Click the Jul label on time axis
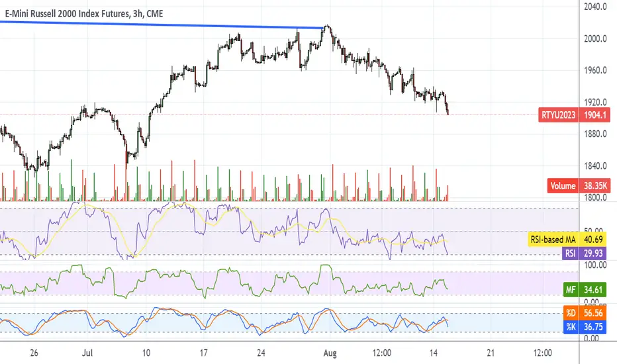Viewport: 617px width, 364px height. [87, 353]
